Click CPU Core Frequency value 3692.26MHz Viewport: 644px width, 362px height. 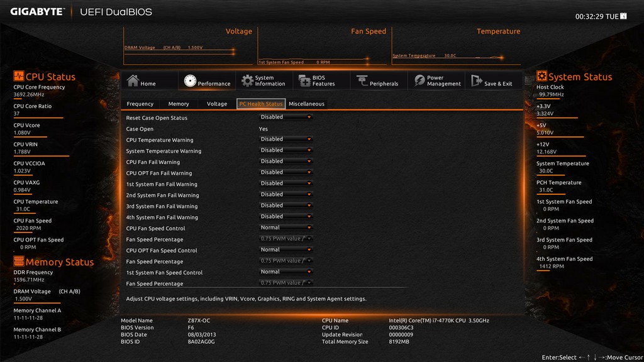coord(29,94)
